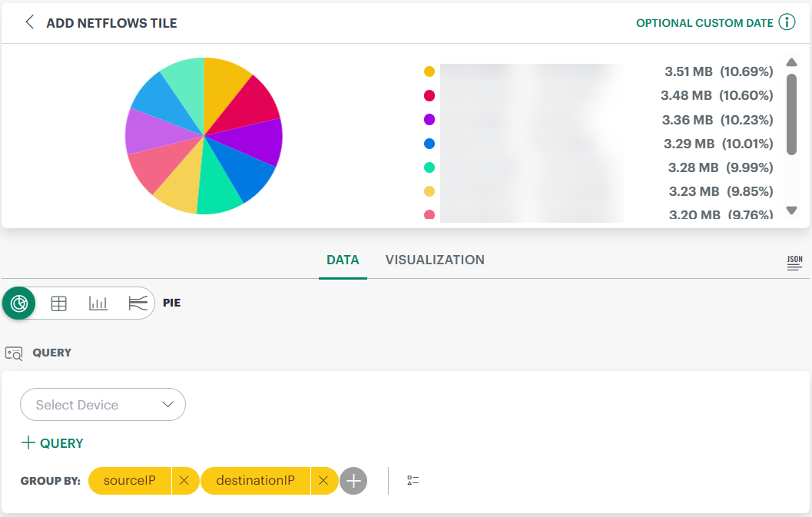812x517 pixels.
Task: Open the Select Device dropdown
Action: [103, 405]
